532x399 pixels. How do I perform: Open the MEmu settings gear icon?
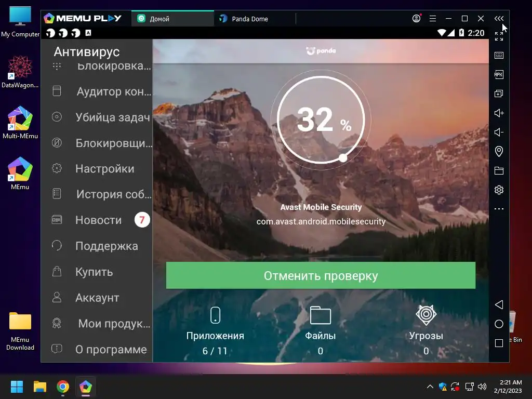[x=499, y=190]
